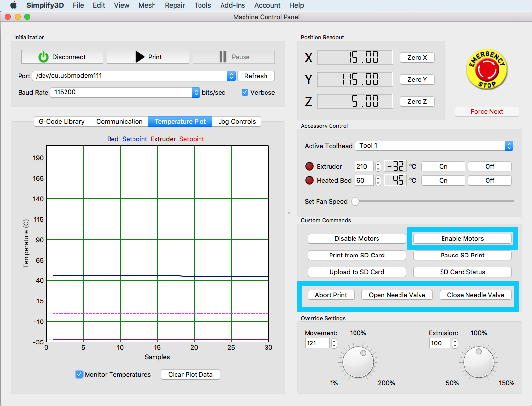Screen dimensions: 532x406
Task: Click the Enable Motors button
Action: pyautogui.click(x=462, y=238)
